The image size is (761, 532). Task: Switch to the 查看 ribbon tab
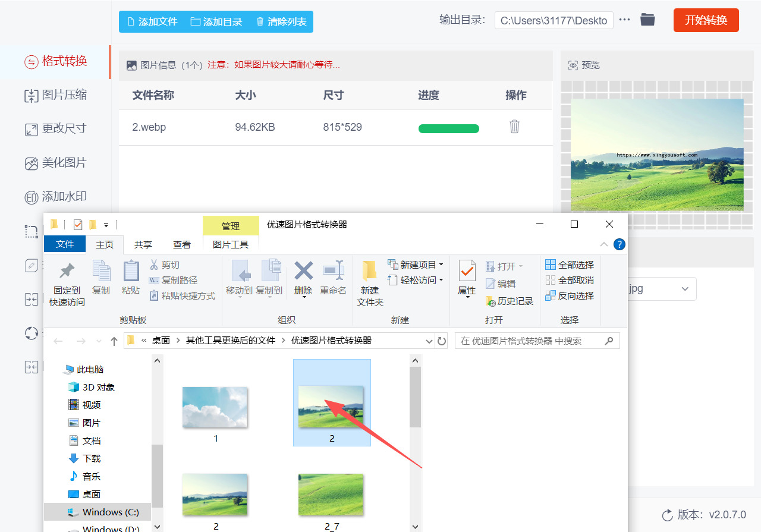tap(181, 244)
